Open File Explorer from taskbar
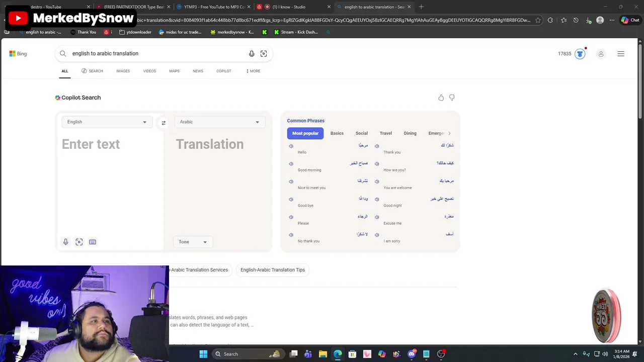 pos(323,354)
